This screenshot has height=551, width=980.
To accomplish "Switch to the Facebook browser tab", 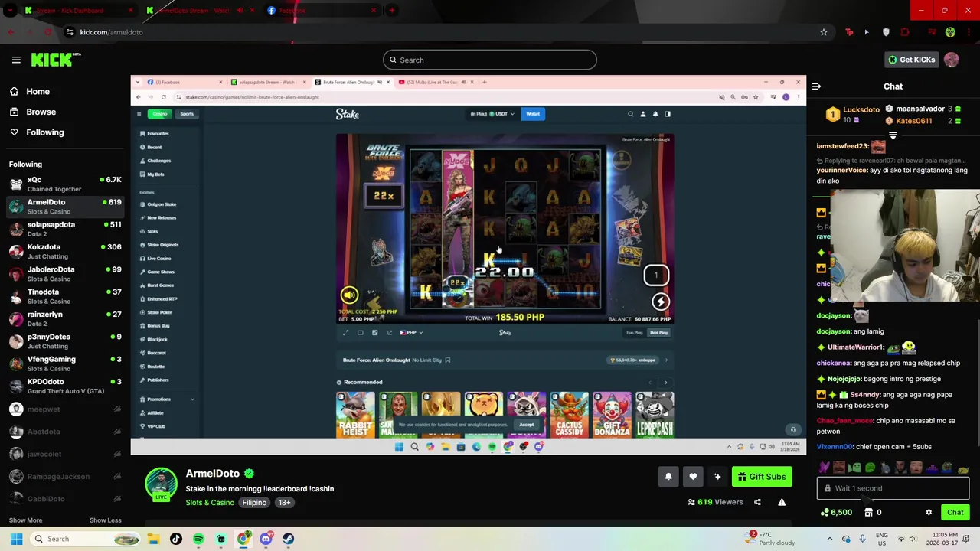I will pyautogui.click(x=322, y=11).
